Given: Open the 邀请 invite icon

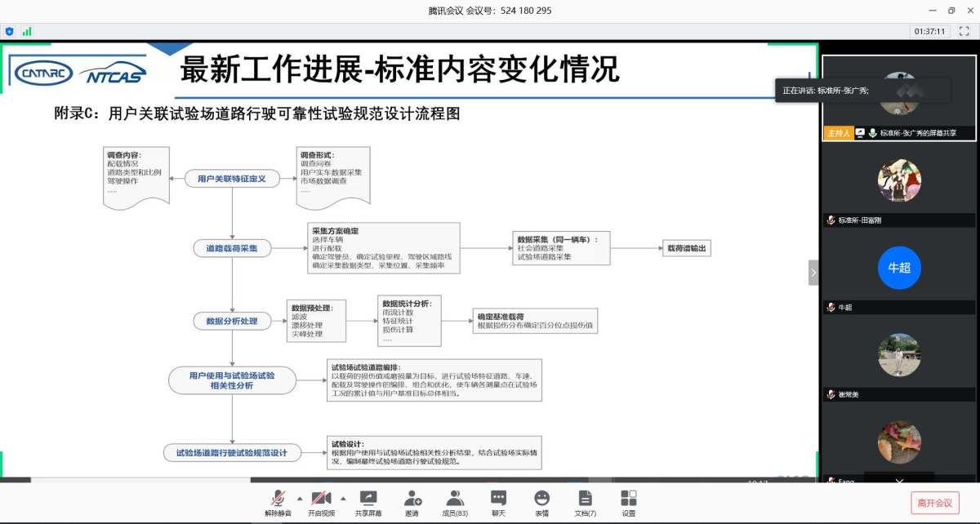Looking at the screenshot, I should pos(412,499).
